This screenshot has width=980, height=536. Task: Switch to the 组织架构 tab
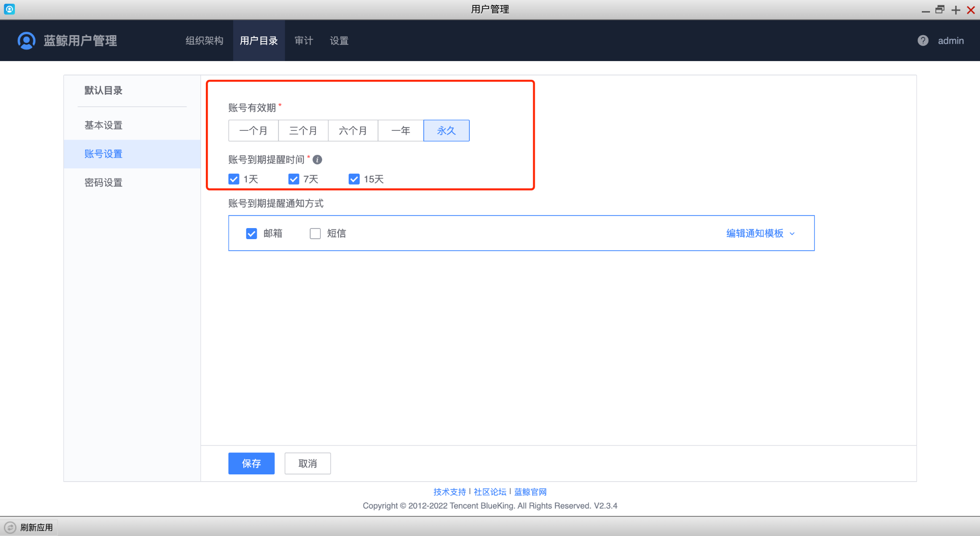coord(203,40)
